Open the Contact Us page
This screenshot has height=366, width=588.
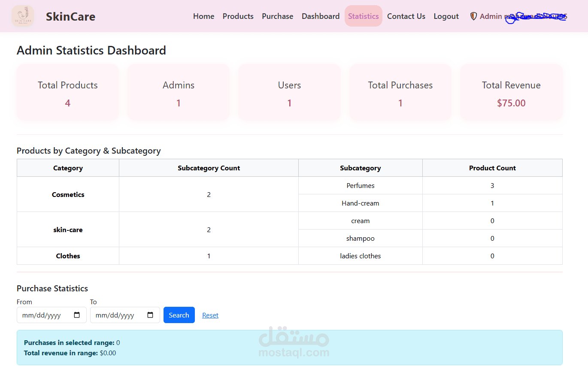point(406,16)
